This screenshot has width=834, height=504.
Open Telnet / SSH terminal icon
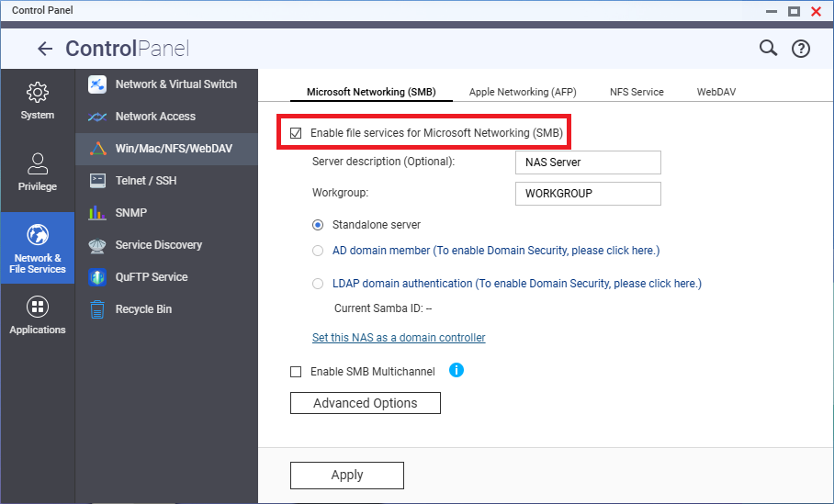97,181
